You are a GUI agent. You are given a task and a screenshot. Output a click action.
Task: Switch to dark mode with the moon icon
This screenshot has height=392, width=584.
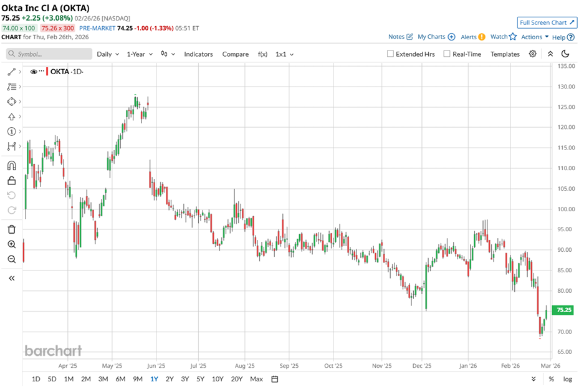coord(565,54)
